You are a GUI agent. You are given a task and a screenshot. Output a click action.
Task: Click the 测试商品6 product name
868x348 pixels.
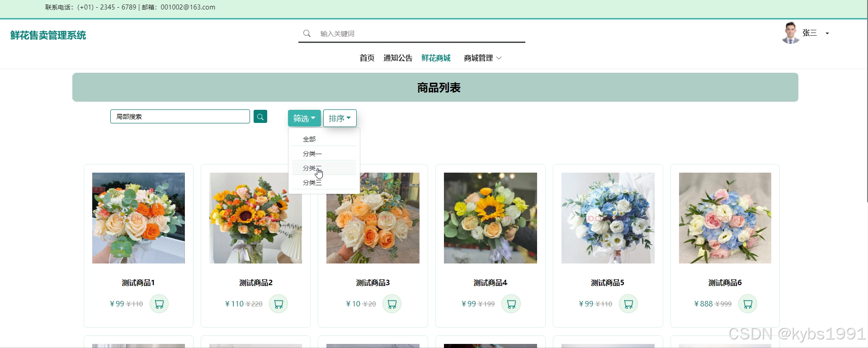(x=725, y=282)
